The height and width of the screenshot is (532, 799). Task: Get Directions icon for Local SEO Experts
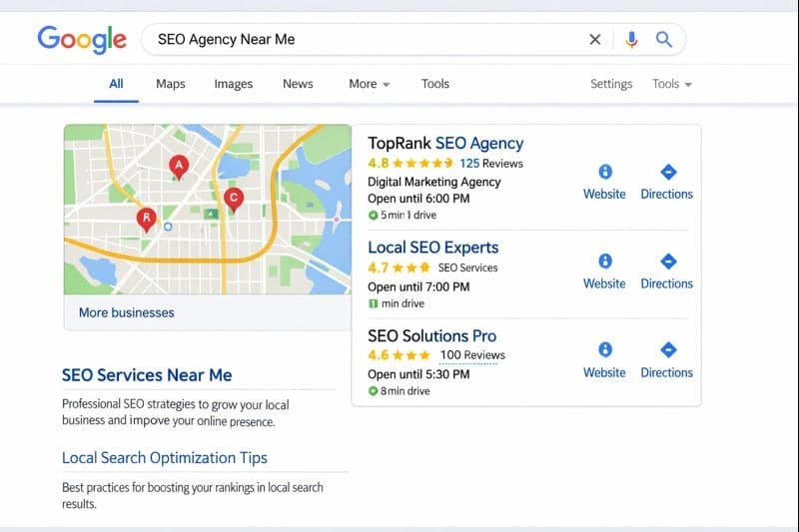point(668,262)
